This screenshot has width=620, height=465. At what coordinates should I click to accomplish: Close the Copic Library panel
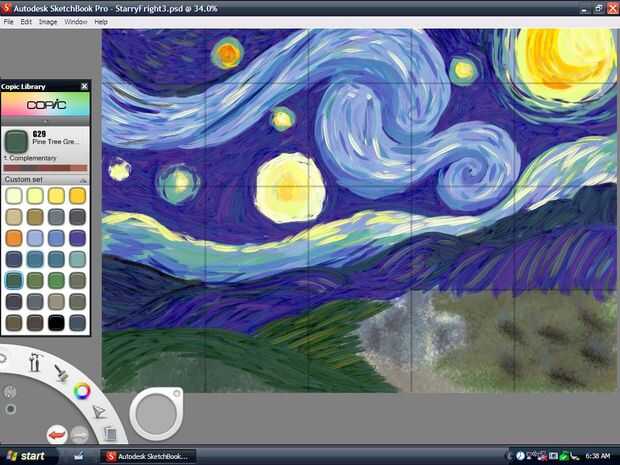point(84,86)
